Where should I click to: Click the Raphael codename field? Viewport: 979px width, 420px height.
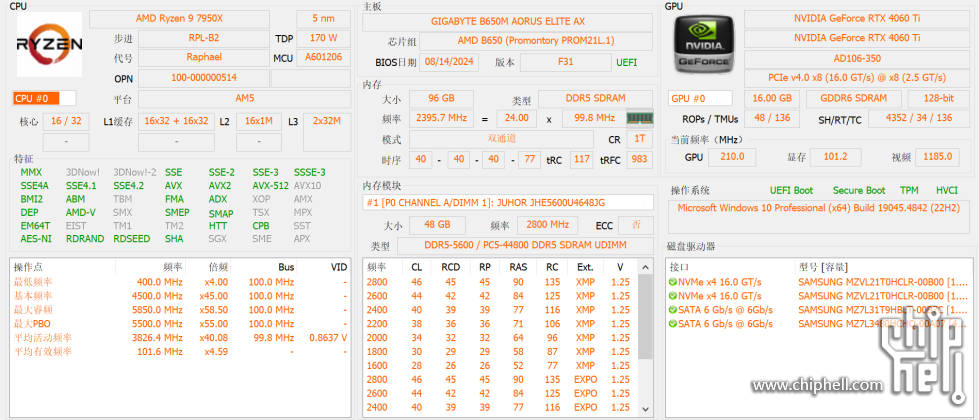point(204,57)
